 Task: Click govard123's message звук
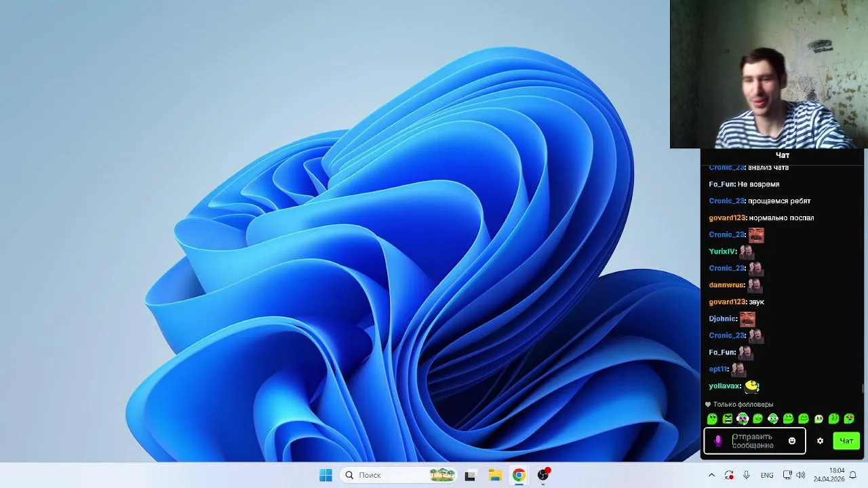pos(756,302)
